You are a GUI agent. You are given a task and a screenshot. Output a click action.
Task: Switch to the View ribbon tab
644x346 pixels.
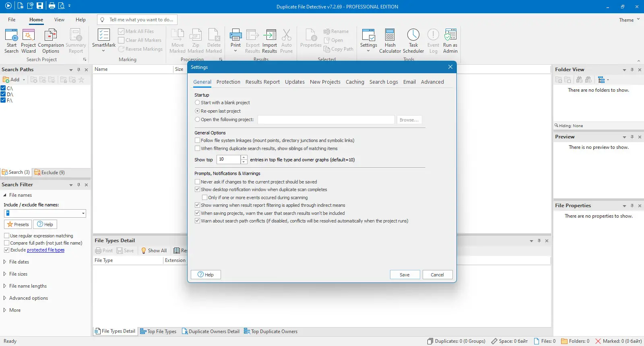(x=59, y=20)
